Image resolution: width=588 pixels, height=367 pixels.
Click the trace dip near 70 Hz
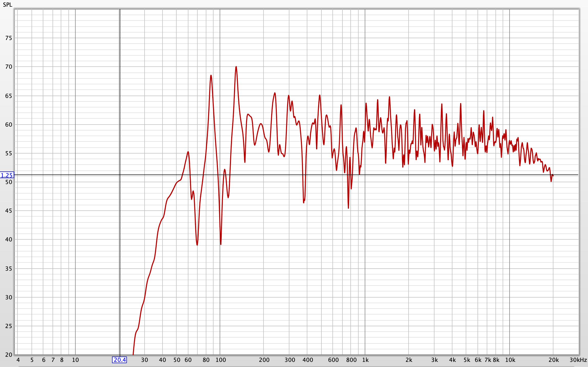click(197, 244)
